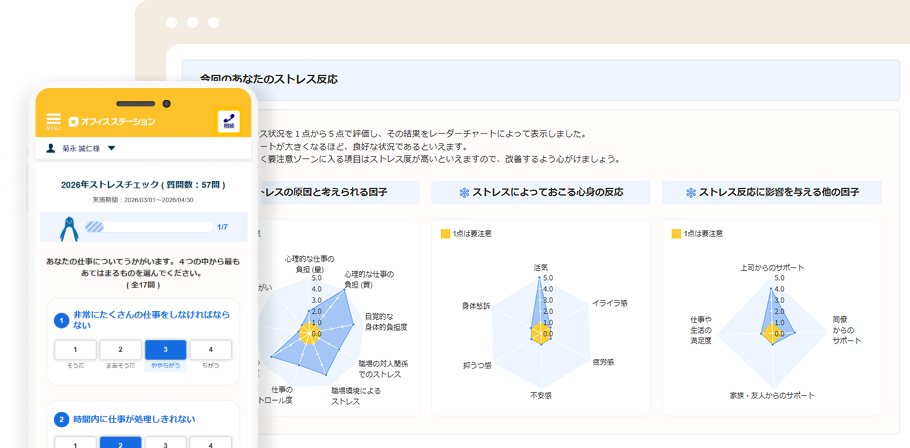Screen dimensions: 910x448
Task: Click the 2026年ストレスチェック title
Action: pyautogui.click(x=143, y=185)
